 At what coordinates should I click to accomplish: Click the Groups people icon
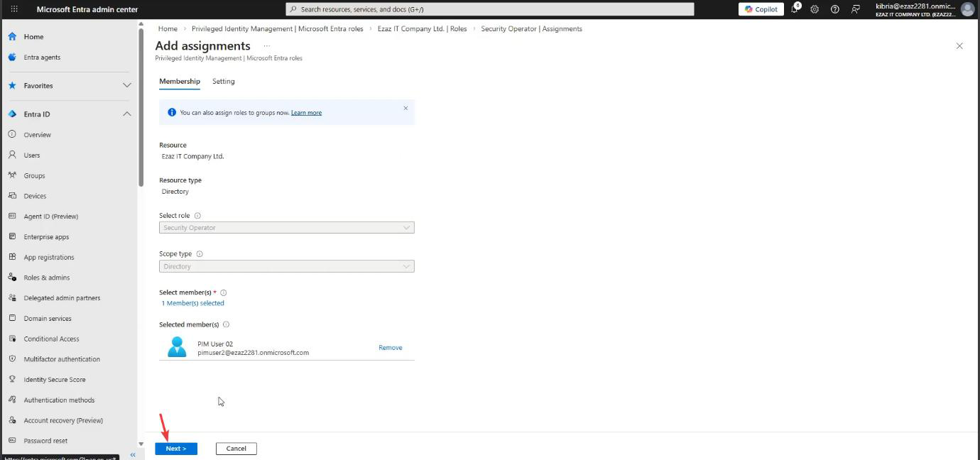pyautogui.click(x=12, y=175)
